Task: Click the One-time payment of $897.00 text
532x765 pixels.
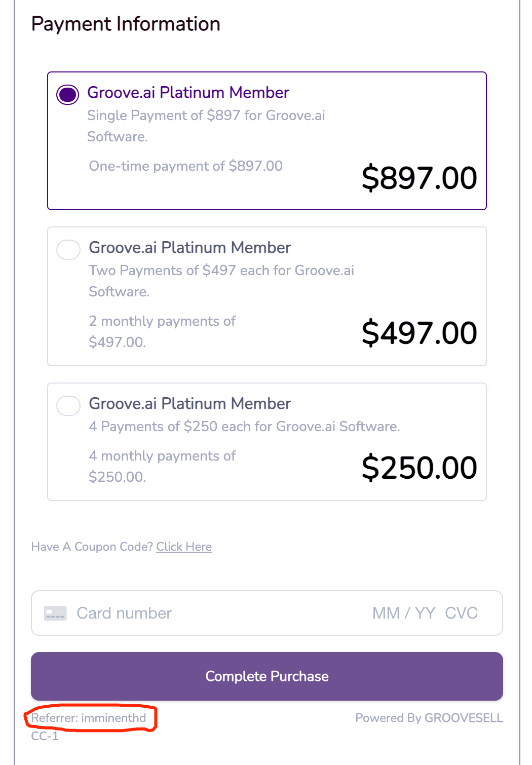Action: pos(185,166)
